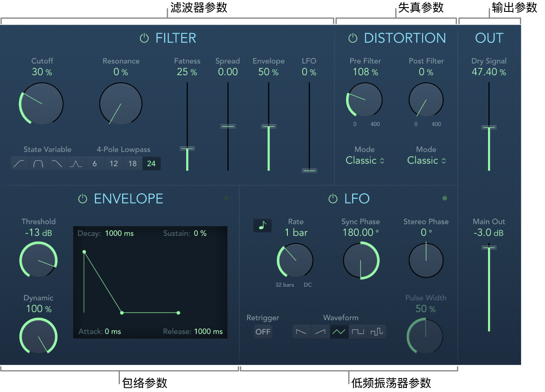Click the Decay value 1000 ms
Screen dimensions: 545x392
(x=119, y=234)
